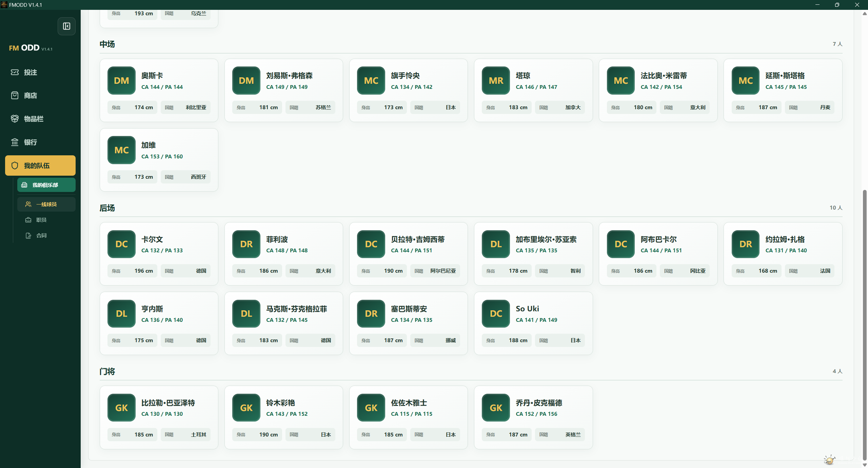Open player name 马克斯·芬克格拉菲
The image size is (868, 468).
(x=297, y=309)
